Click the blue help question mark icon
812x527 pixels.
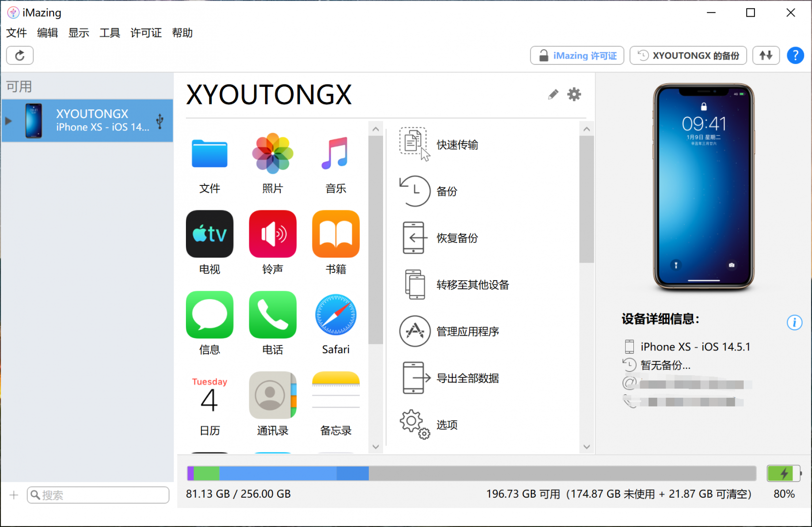[x=795, y=56]
